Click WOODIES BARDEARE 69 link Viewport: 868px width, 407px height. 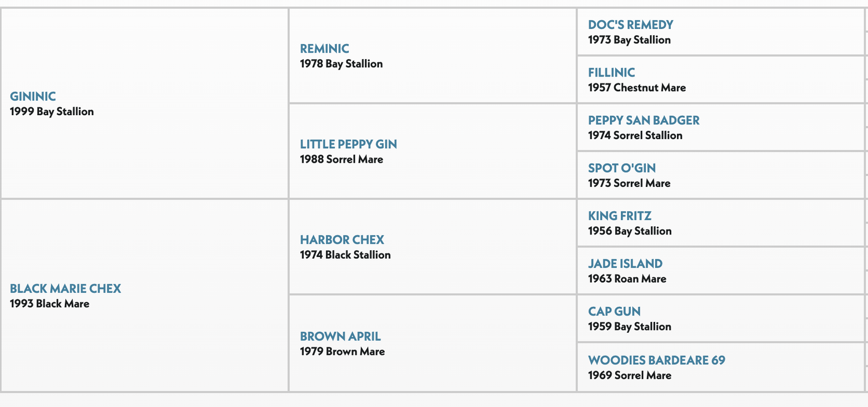coord(657,360)
